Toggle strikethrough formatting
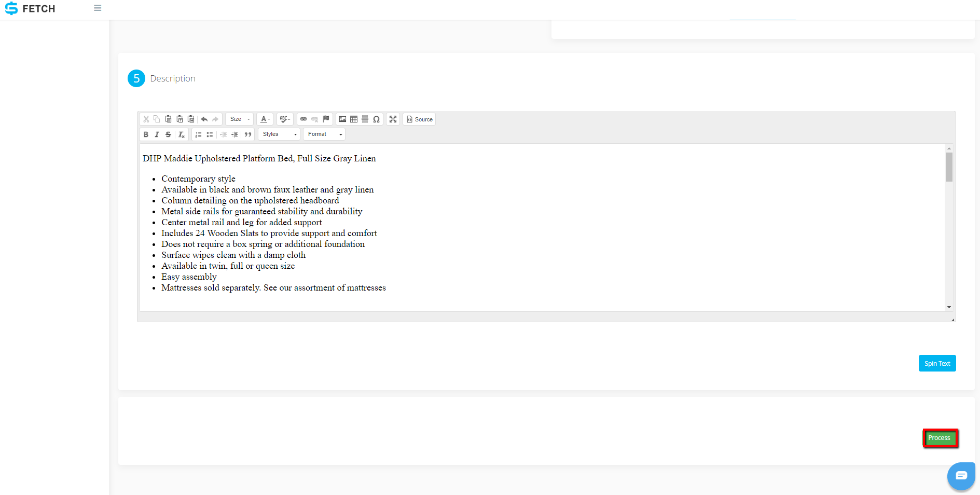This screenshot has height=495, width=980. (x=168, y=134)
